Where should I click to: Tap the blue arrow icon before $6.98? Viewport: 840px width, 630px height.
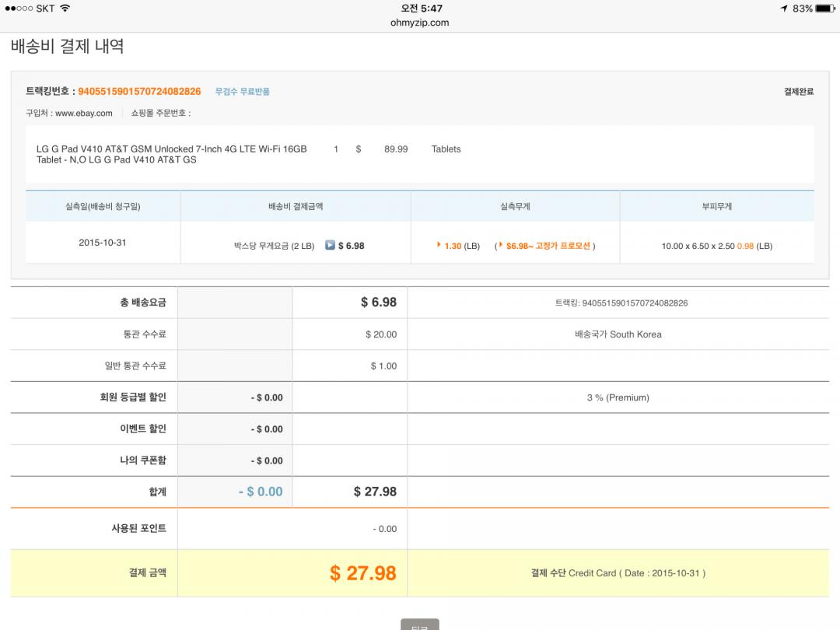click(330, 245)
